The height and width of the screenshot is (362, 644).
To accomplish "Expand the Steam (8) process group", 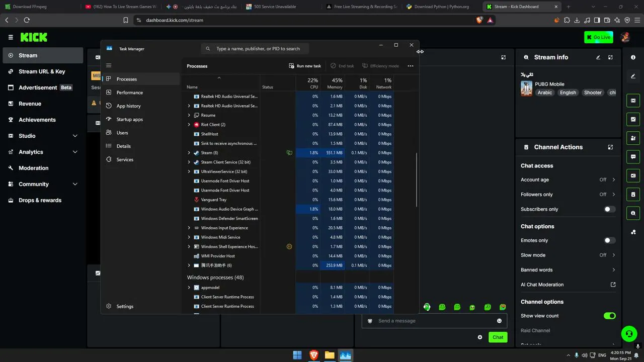I will tap(189, 153).
